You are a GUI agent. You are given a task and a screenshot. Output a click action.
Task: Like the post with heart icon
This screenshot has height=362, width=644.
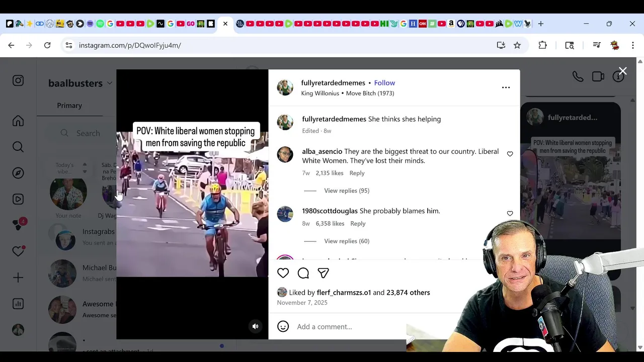(x=283, y=273)
